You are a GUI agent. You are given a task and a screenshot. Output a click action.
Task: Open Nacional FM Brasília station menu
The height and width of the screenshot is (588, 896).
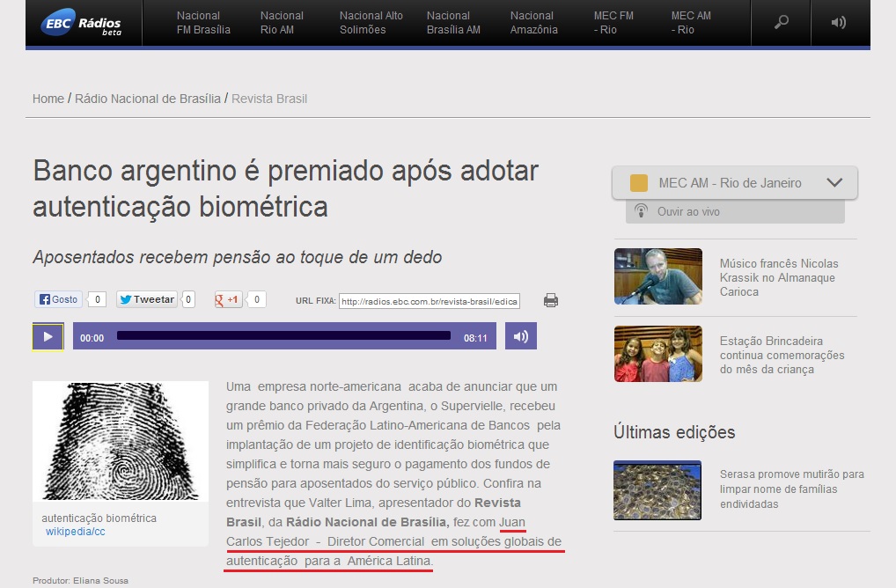tap(203, 23)
